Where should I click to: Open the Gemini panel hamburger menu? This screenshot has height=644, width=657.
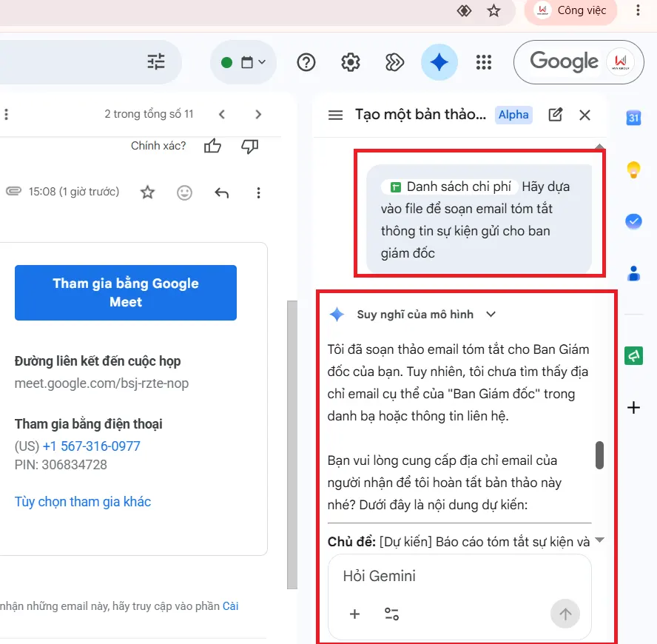335,115
